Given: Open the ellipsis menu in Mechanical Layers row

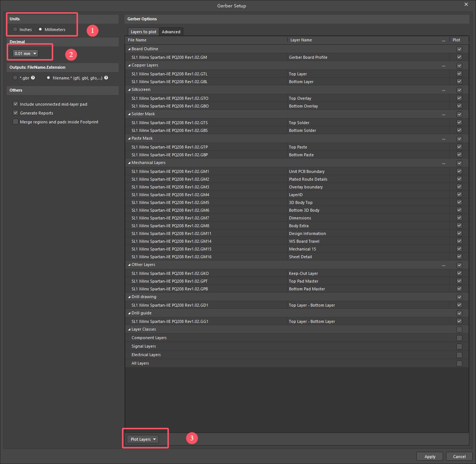Looking at the screenshot, I should (x=443, y=163).
